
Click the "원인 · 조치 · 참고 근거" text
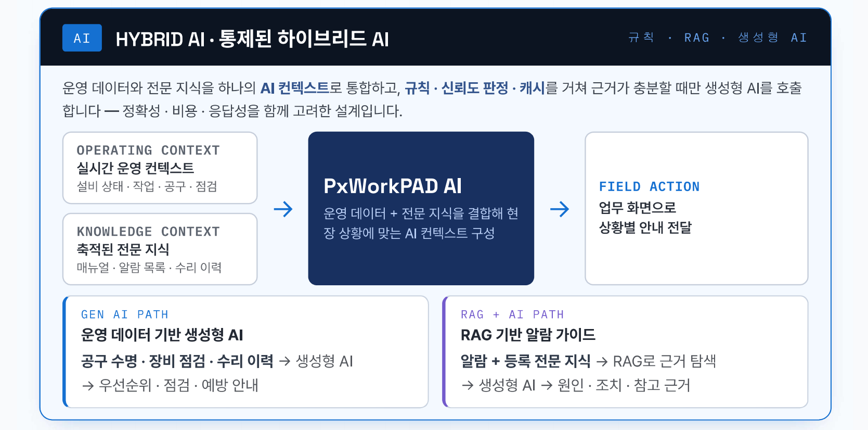624,385
